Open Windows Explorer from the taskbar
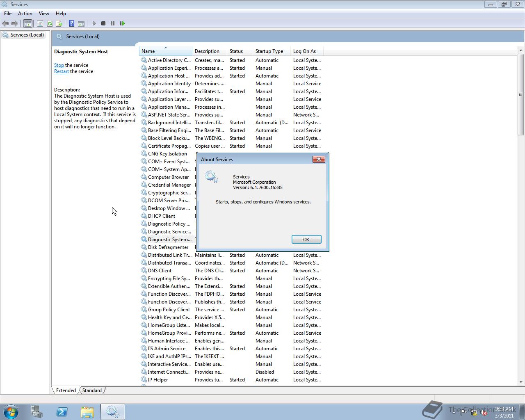525x420 pixels. click(x=87, y=412)
